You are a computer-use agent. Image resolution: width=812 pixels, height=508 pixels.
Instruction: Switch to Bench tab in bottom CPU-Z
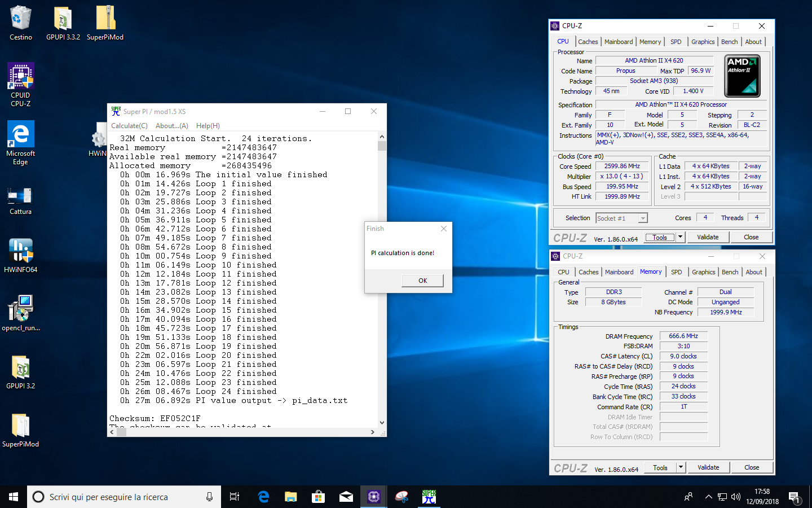[730, 272]
